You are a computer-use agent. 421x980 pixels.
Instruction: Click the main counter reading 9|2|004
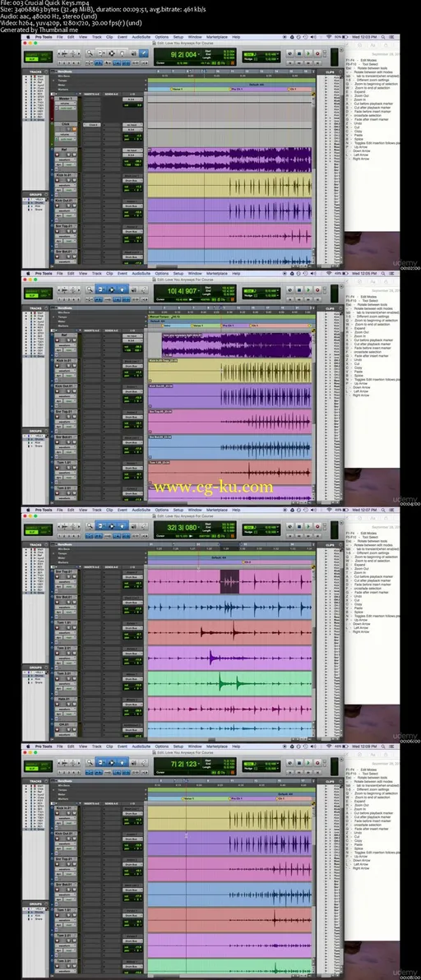183,55
